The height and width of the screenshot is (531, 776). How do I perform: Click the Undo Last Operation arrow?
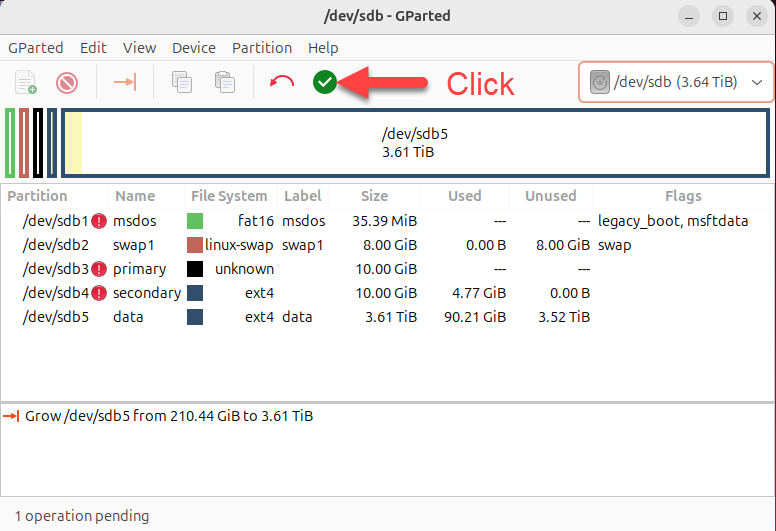point(282,82)
